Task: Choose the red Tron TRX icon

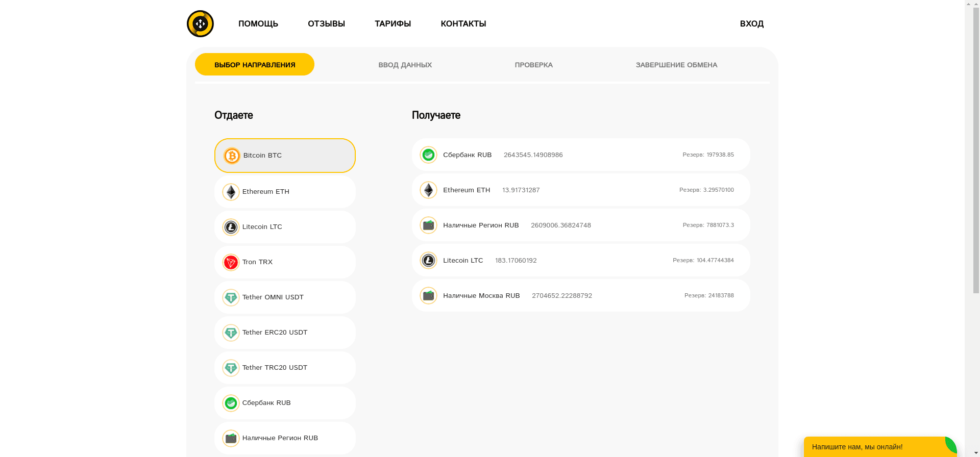Action: coord(231,262)
